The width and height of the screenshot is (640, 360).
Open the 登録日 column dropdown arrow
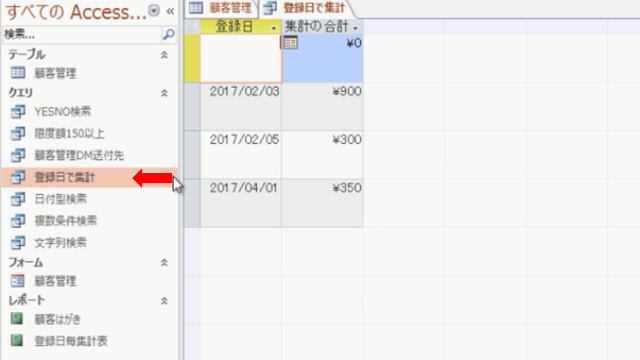pyautogui.click(x=273, y=28)
